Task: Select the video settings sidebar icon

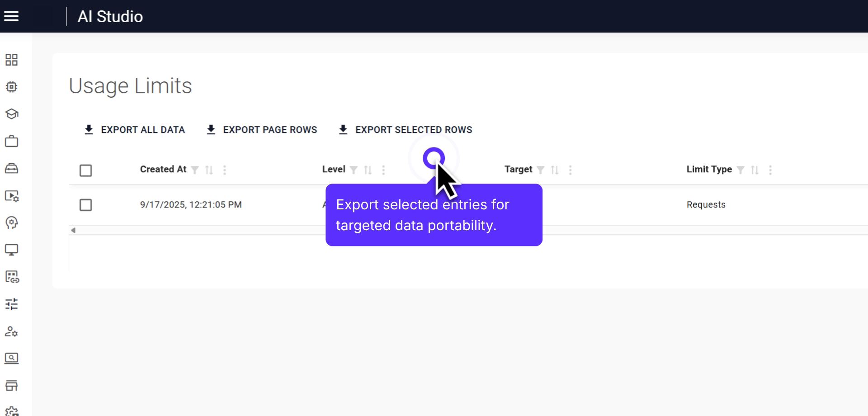Action: coord(12,196)
